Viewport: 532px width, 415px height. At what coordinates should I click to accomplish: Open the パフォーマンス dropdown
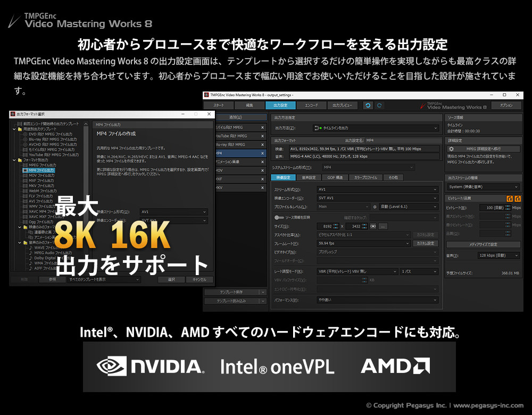pos(377,300)
